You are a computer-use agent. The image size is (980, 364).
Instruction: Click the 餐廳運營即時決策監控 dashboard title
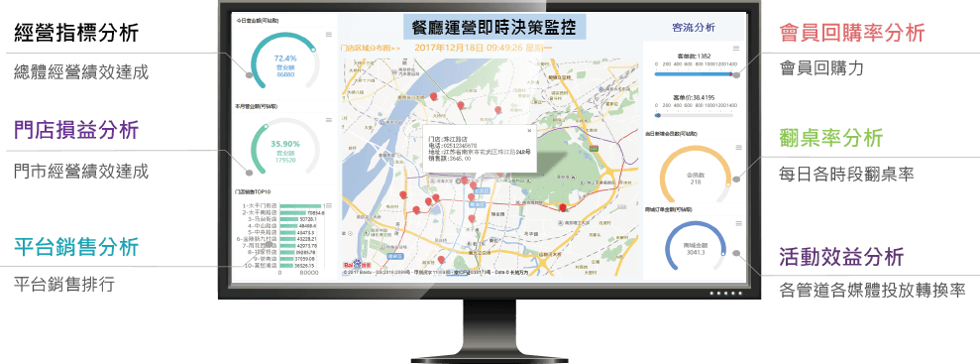493,28
